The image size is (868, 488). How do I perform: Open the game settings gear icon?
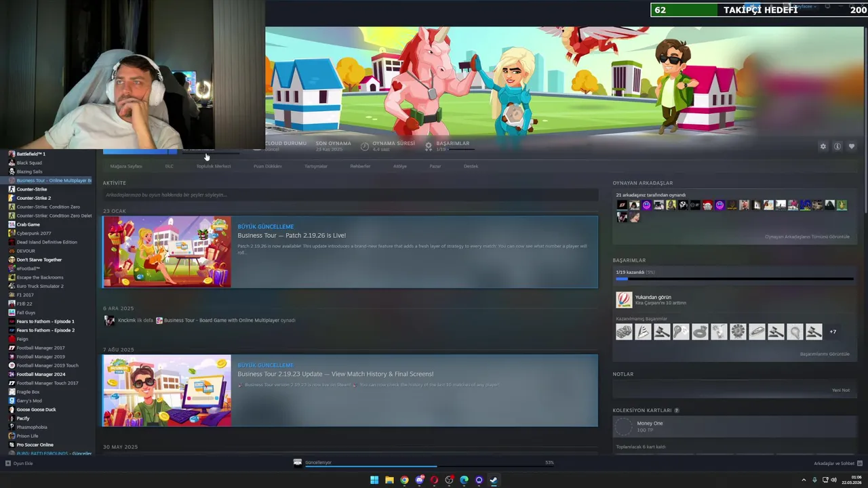coord(823,146)
